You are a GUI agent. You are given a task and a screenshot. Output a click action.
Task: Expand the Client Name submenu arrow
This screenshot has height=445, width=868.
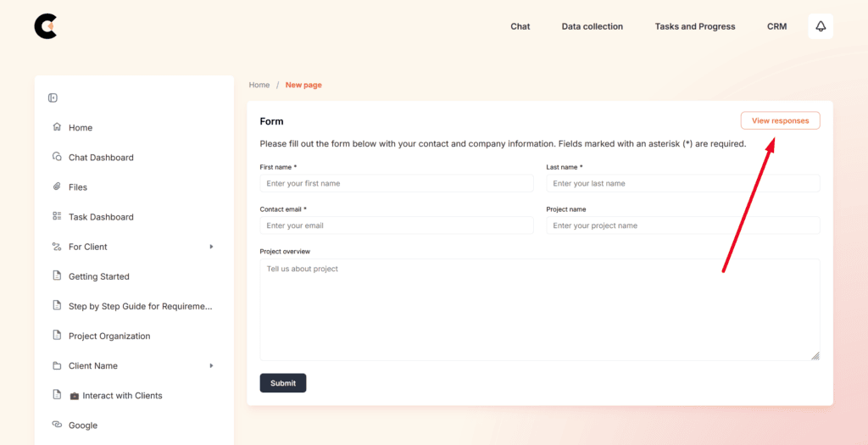(x=211, y=366)
